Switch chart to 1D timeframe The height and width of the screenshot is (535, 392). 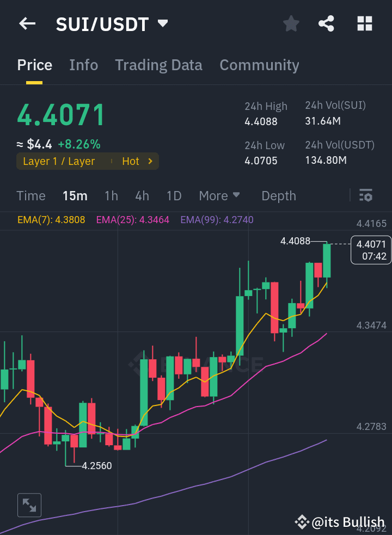click(174, 195)
